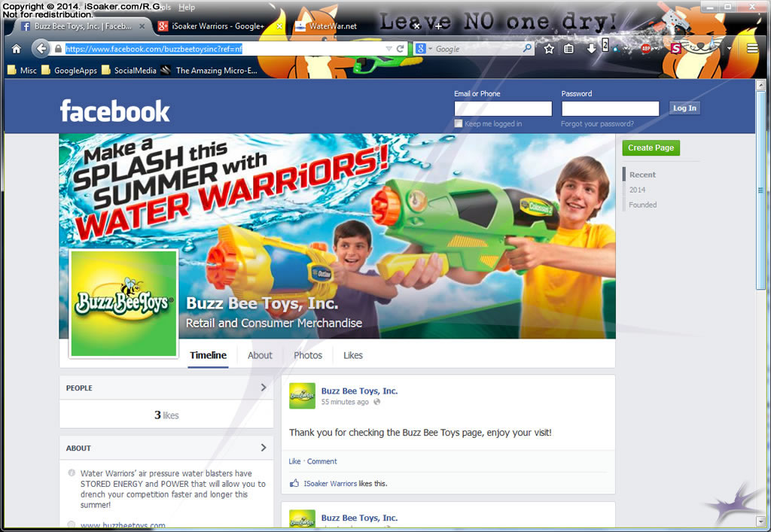Open the Adblock Plus dropdown arrow

[x=657, y=49]
